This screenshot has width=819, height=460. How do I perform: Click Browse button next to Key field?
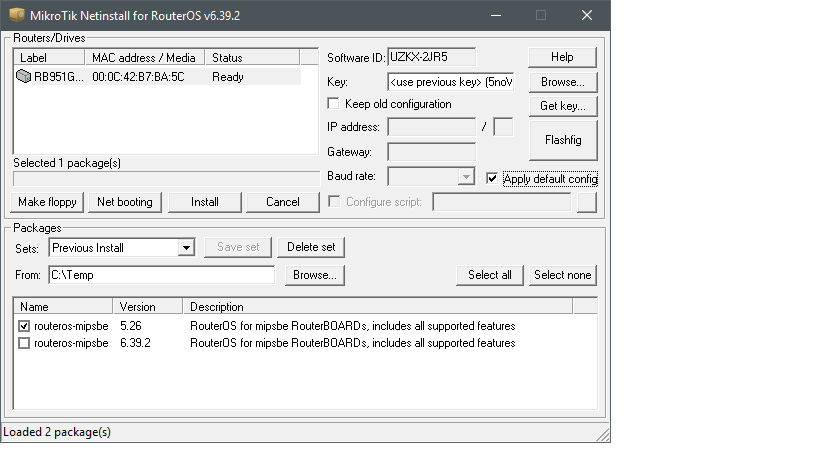point(563,82)
